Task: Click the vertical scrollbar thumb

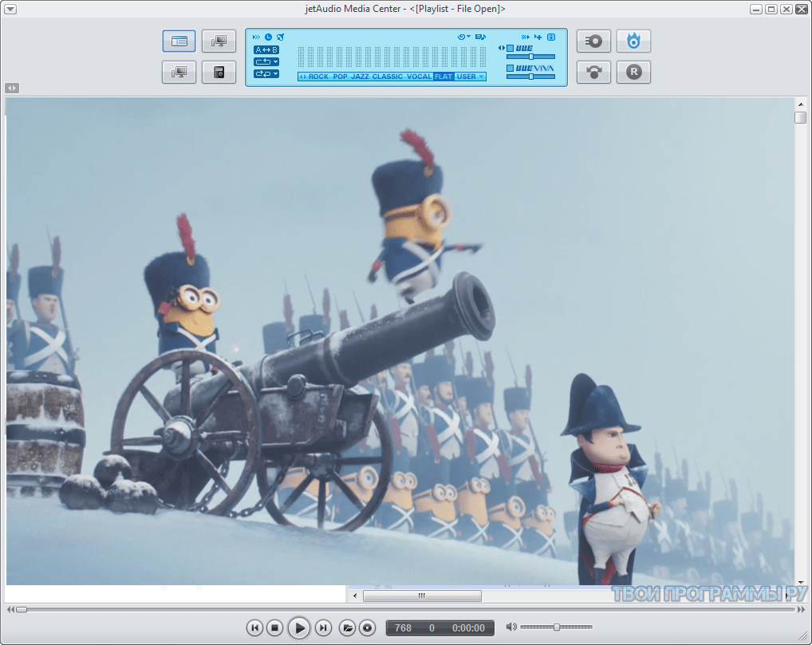Action: pos(801,117)
